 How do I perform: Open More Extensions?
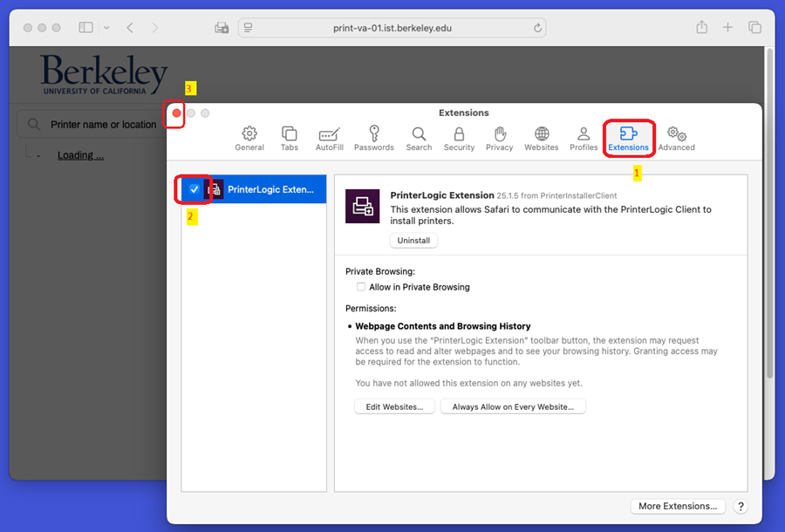click(678, 506)
